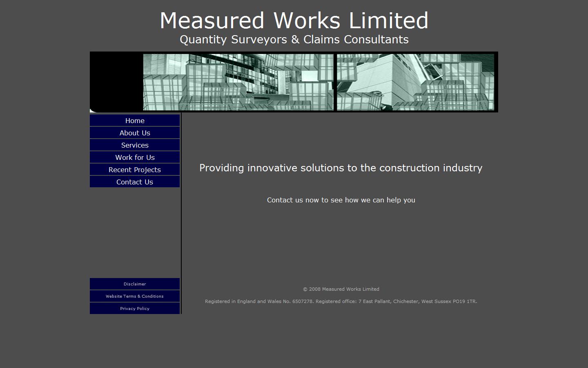The image size is (588, 368).
Task: Click the Contact Us navigation button
Action: [x=135, y=182]
